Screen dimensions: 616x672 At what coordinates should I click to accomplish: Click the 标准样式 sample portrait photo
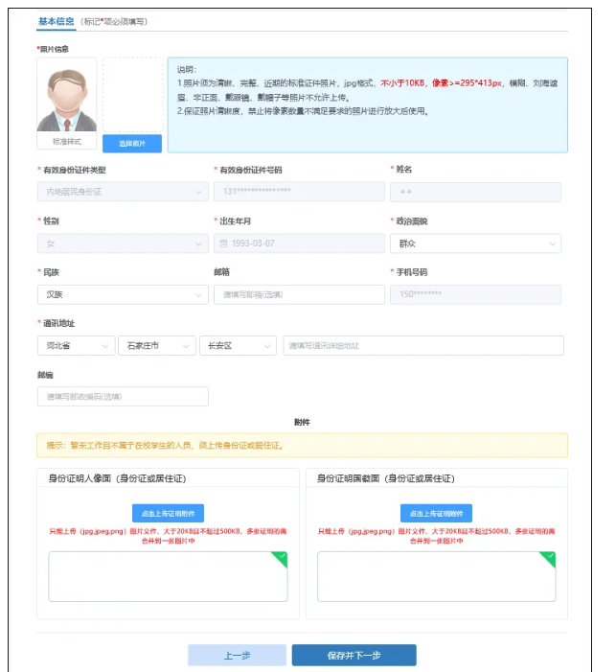(66, 98)
